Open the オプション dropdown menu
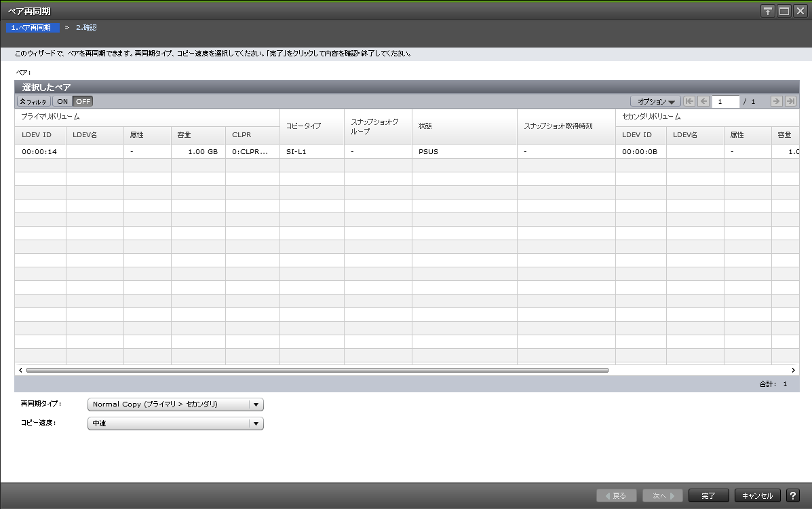This screenshot has width=812, height=509. click(655, 102)
